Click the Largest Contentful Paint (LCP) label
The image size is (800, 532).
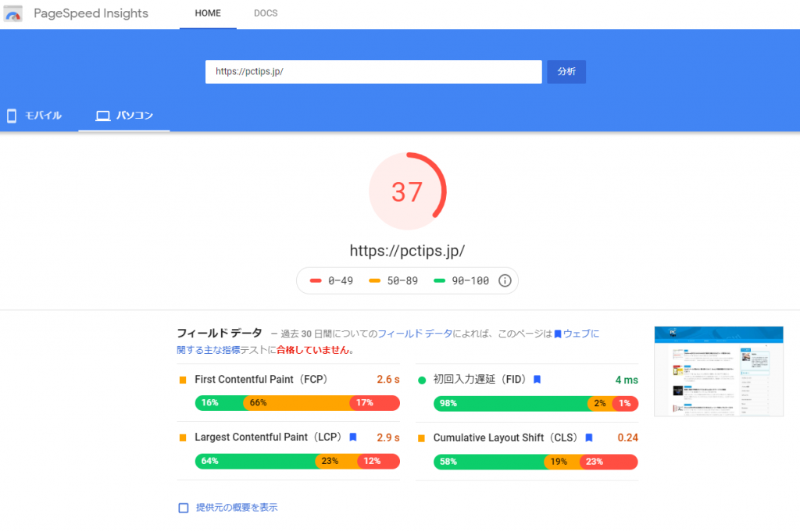[269, 437]
